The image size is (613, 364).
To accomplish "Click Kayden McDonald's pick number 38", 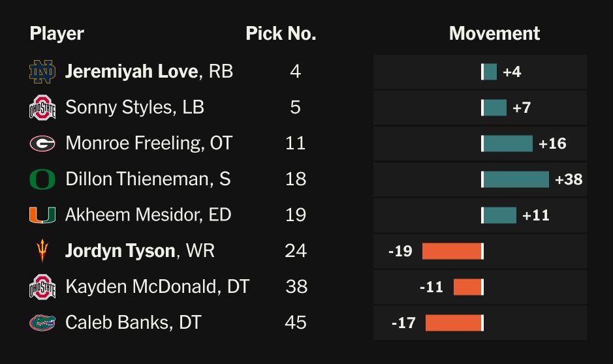I will pos(296,286).
